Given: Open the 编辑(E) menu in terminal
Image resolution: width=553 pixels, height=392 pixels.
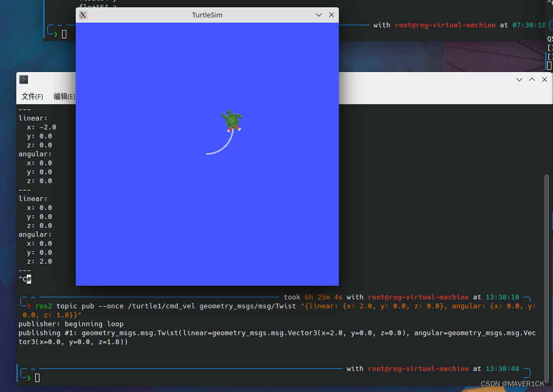Looking at the screenshot, I should click(x=64, y=97).
